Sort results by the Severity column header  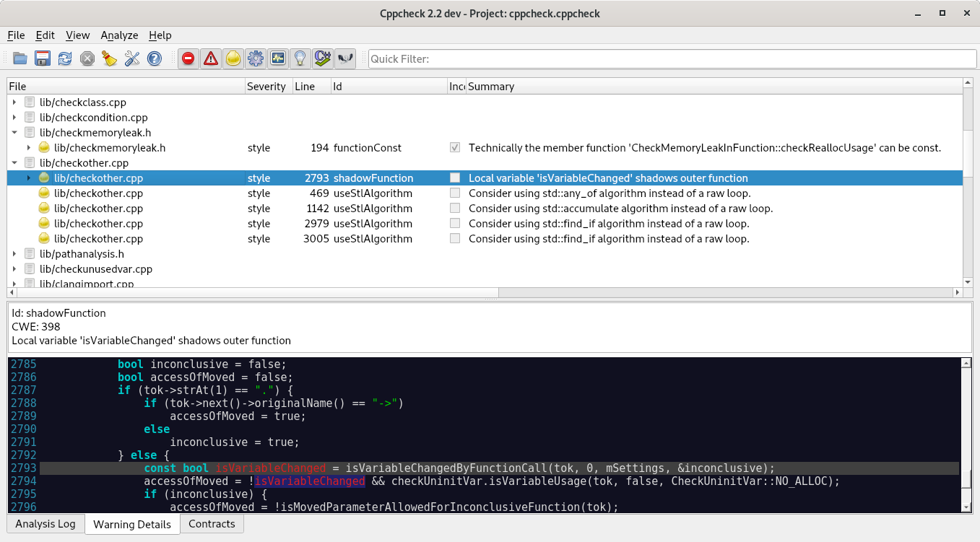click(x=266, y=87)
